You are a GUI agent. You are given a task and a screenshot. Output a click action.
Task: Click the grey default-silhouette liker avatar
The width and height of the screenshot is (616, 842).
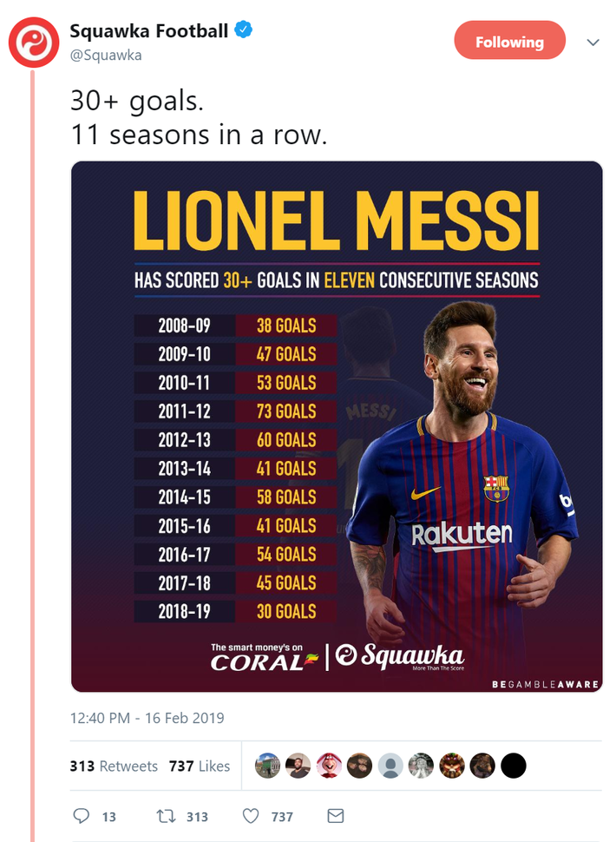tap(390, 766)
